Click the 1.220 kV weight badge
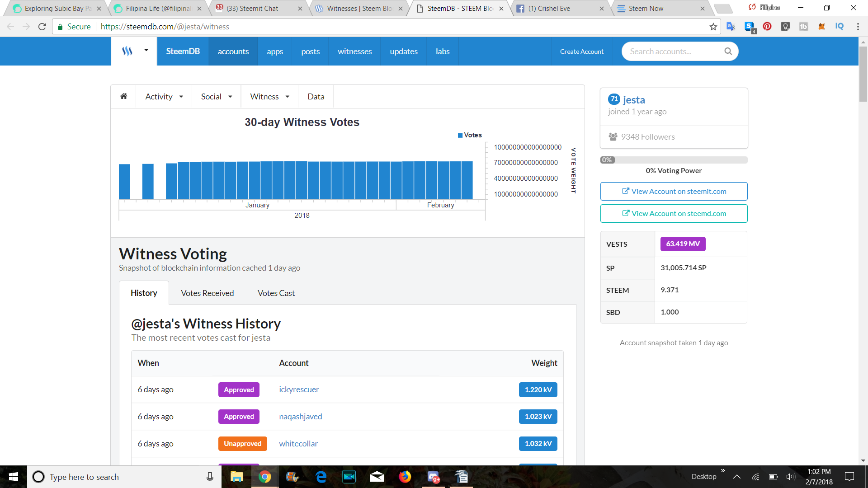 (x=538, y=389)
